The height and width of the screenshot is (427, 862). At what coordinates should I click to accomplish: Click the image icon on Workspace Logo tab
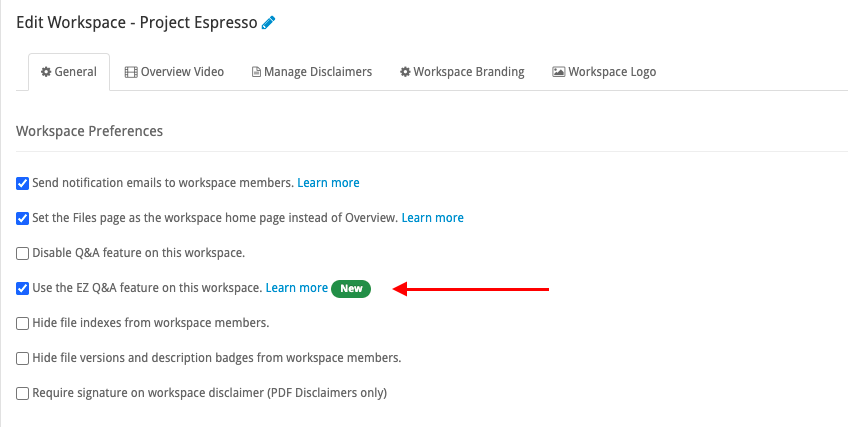tap(559, 72)
